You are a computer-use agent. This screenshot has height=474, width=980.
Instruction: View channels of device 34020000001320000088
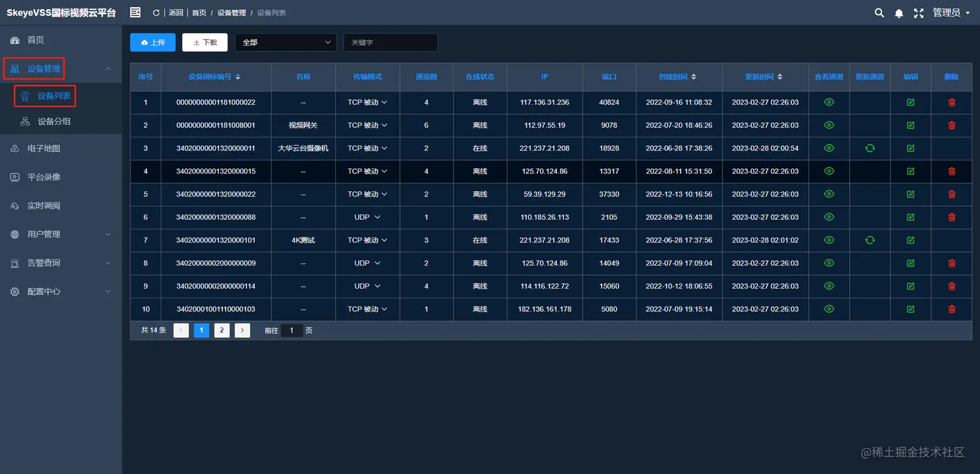click(829, 217)
